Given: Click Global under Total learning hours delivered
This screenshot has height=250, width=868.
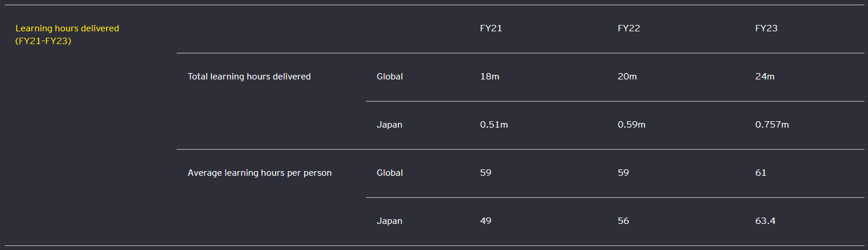Looking at the screenshot, I should [x=389, y=77].
